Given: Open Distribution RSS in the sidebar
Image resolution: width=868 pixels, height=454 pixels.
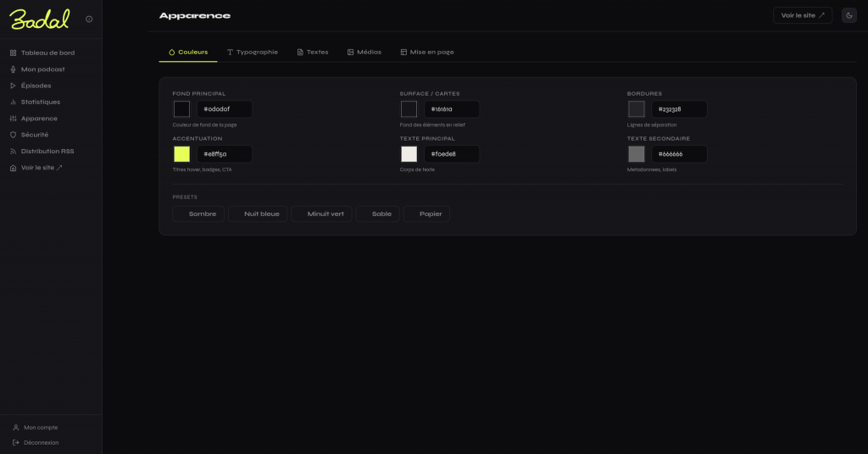Looking at the screenshot, I should pyautogui.click(x=47, y=152).
